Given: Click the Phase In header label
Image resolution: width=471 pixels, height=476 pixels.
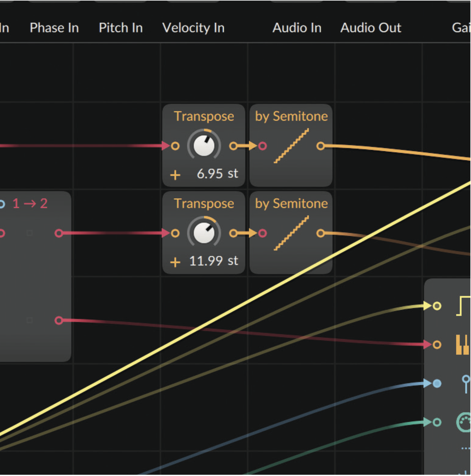Looking at the screenshot, I should (54, 27).
